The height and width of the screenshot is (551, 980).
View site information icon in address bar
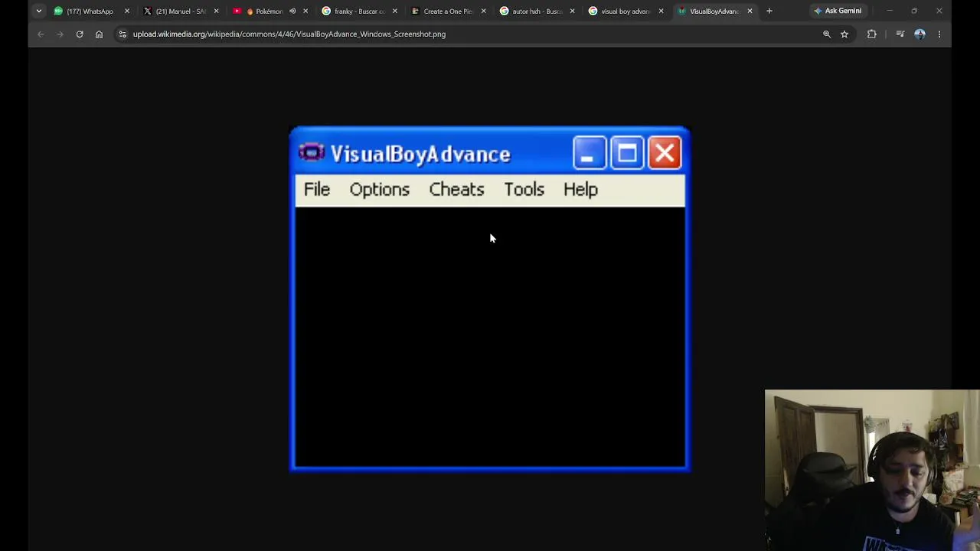point(122,34)
